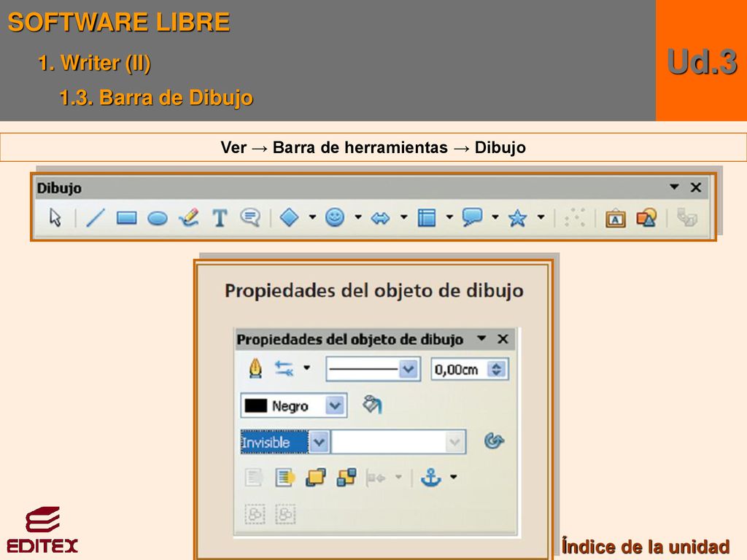The width and height of the screenshot is (747, 560).
Task: Open properties toolbar options menu arrow
Action: [x=481, y=338]
